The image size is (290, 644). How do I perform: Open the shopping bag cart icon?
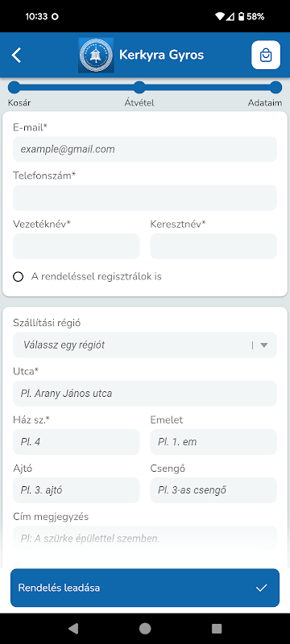click(266, 55)
